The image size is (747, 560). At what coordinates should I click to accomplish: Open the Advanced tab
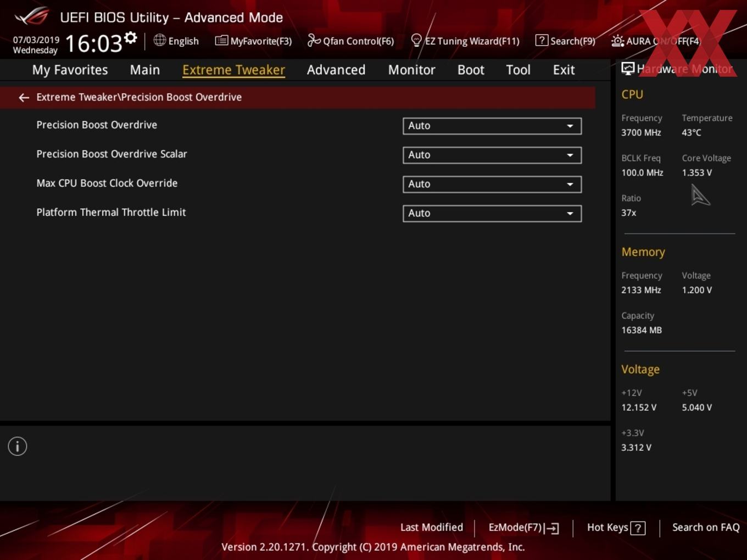(x=336, y=70)
